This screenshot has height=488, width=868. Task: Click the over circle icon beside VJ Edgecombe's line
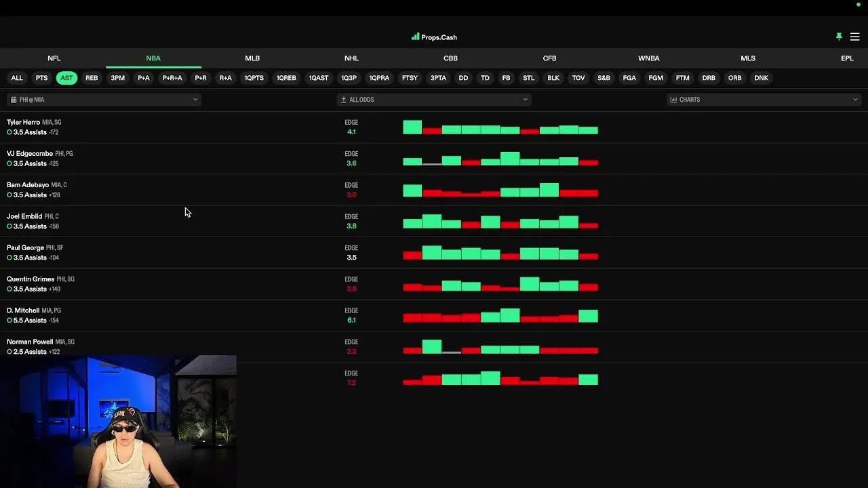(x=9, y=163)
